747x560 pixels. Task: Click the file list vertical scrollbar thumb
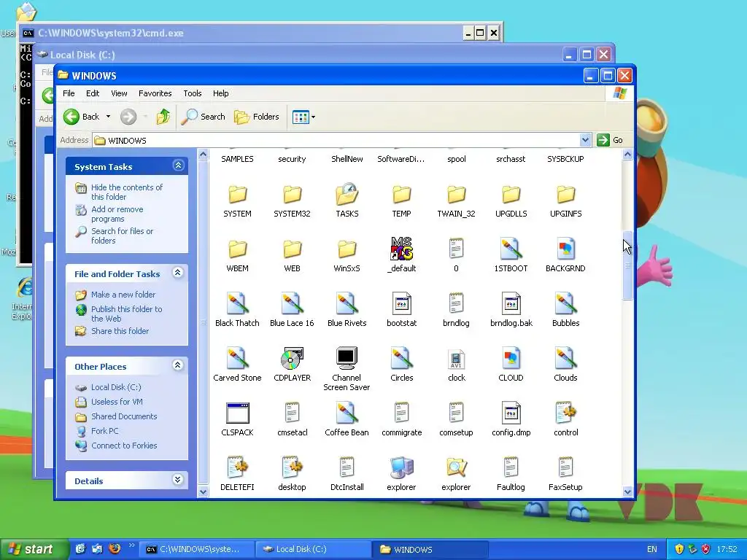pos(627,265)
